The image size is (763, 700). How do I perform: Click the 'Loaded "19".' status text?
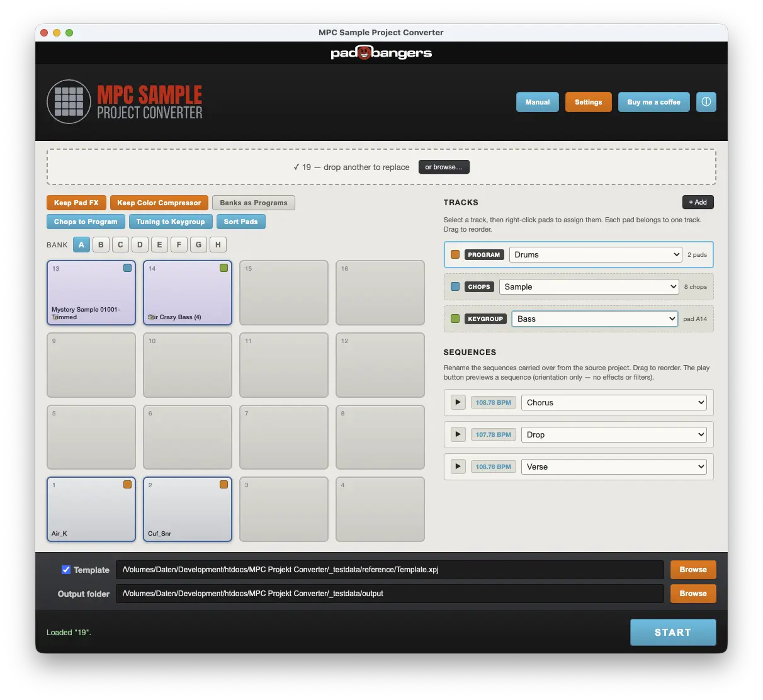coord(69,633)
